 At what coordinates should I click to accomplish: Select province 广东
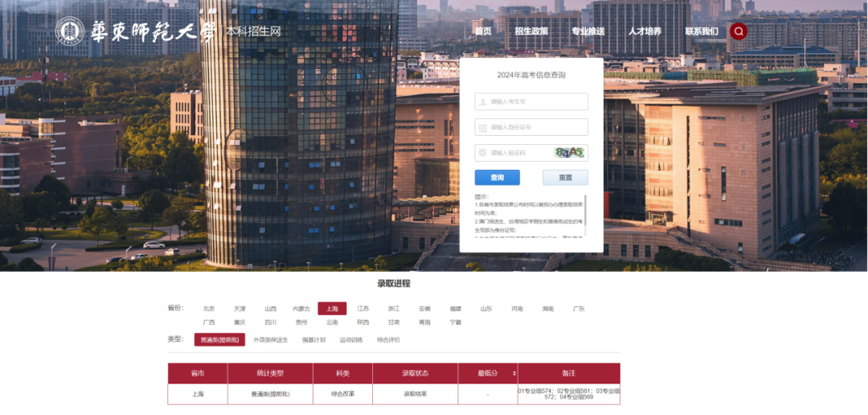pyautogui.click(x=579, y=309)
